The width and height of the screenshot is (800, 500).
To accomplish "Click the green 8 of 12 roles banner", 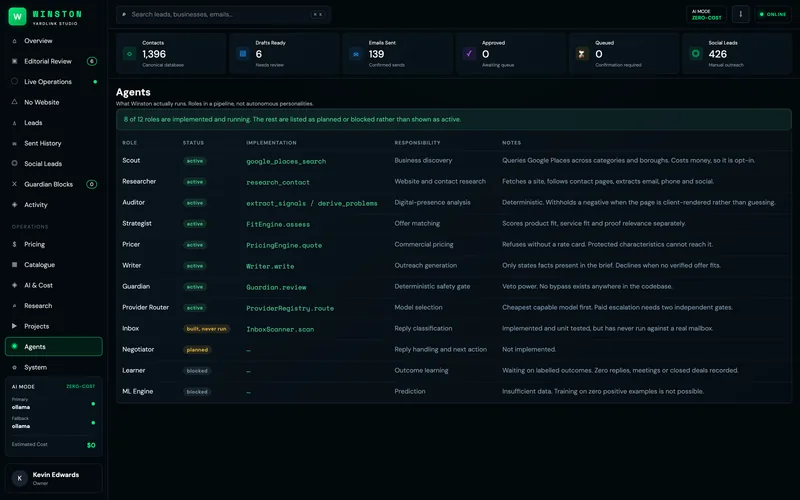I will [454, 119].
